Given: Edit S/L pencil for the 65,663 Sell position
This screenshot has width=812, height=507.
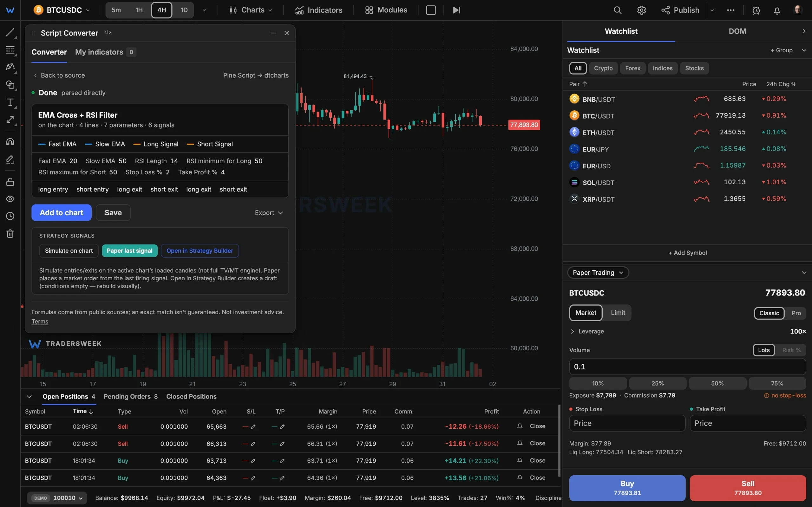Looking at the screenshot, I should (253, 426).
